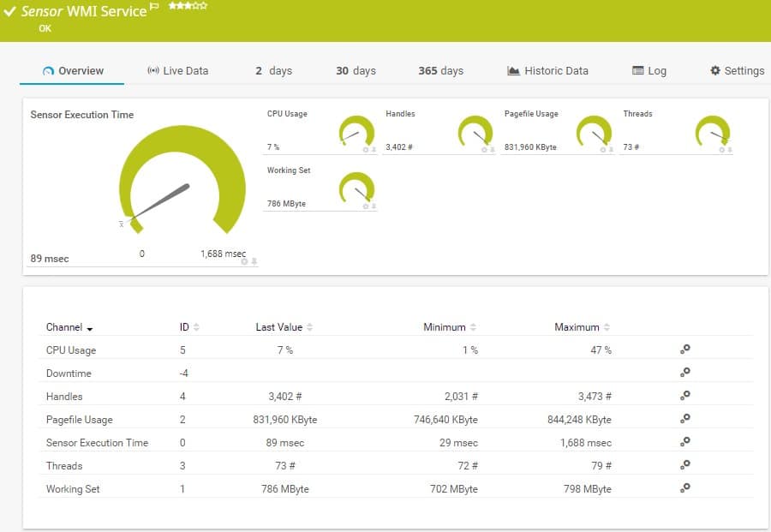Click the Working Set channel name in table
Screen dimensions: 771x532
(73, 488)
